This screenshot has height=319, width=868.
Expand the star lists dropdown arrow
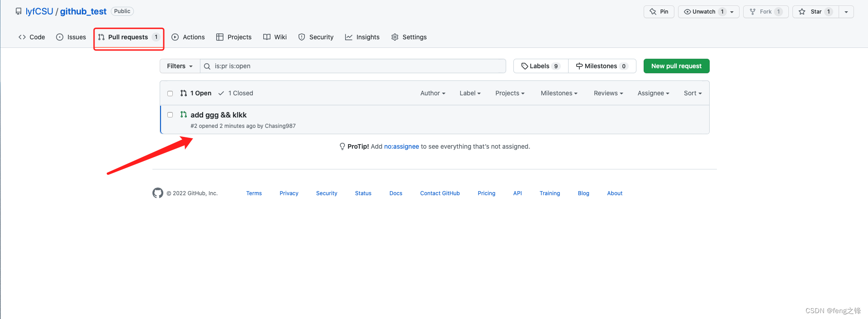pyautogui.click(x=846, y=12)
